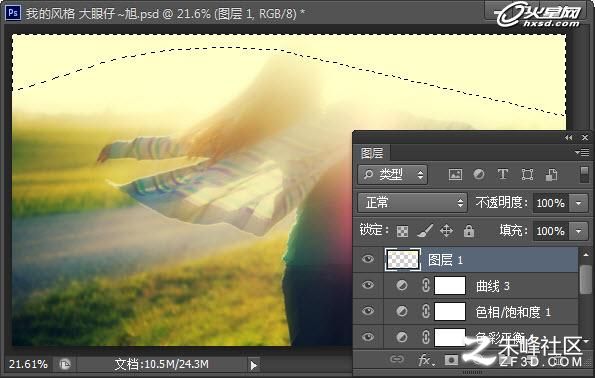Viewport: 595px width, 378px height.
Task: Toggle visibility of 色相/饱和度 1 layer
Action: click(368, 311)
